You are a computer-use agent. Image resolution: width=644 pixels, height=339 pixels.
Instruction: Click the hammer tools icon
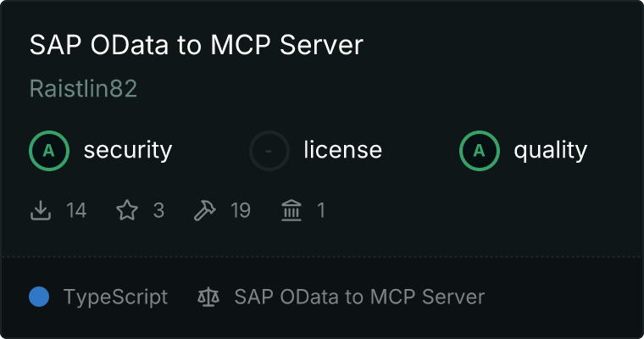point(205,210)
